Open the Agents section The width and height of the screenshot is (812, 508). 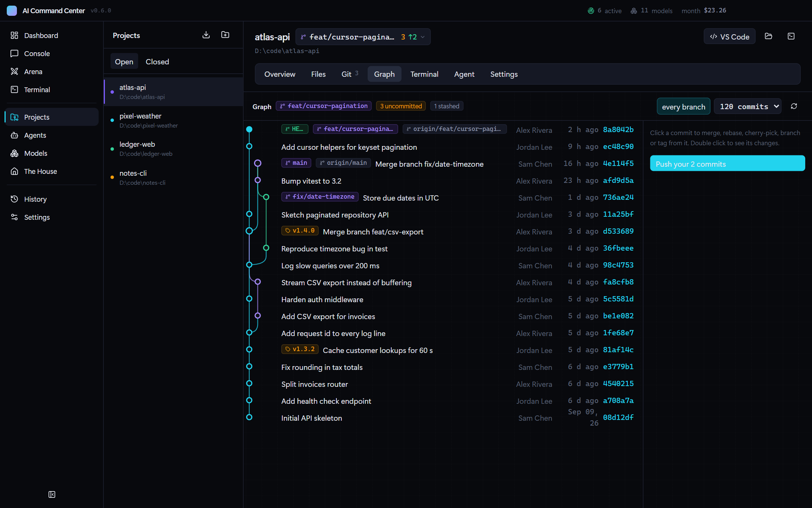52,135
